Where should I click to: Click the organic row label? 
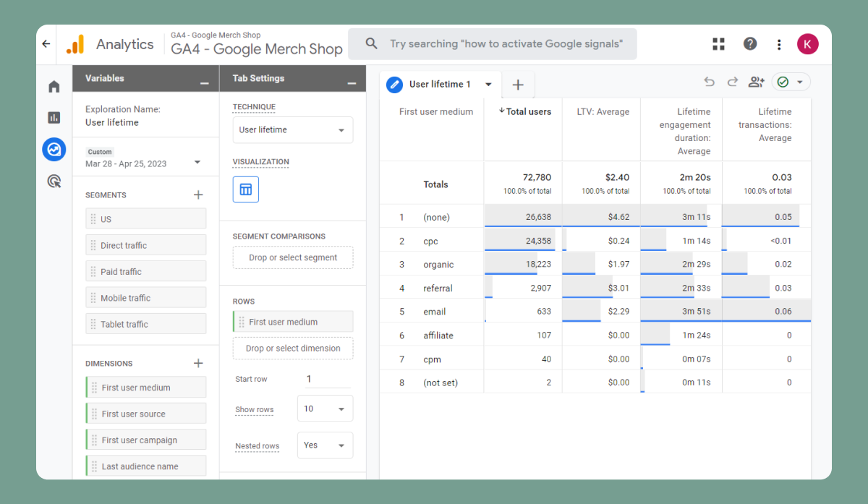click(438, 265)
